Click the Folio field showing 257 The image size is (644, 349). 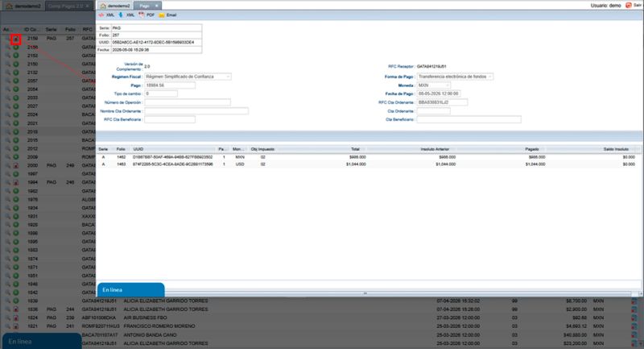click(156, 35)
